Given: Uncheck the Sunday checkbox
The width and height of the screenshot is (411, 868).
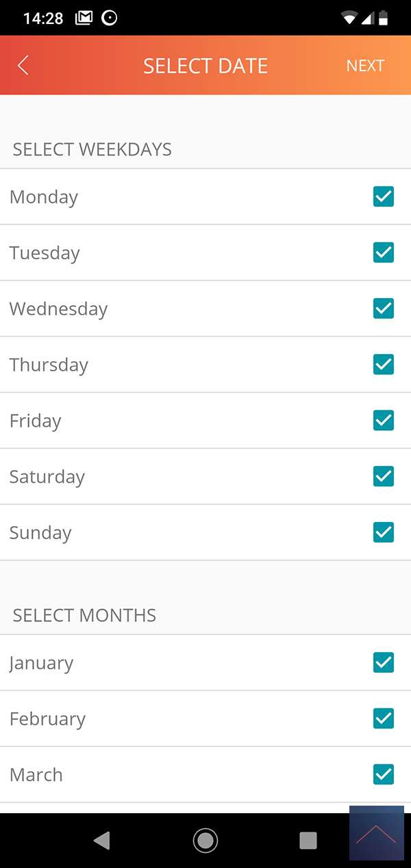Looking at the screenshot, I should 384,532.
